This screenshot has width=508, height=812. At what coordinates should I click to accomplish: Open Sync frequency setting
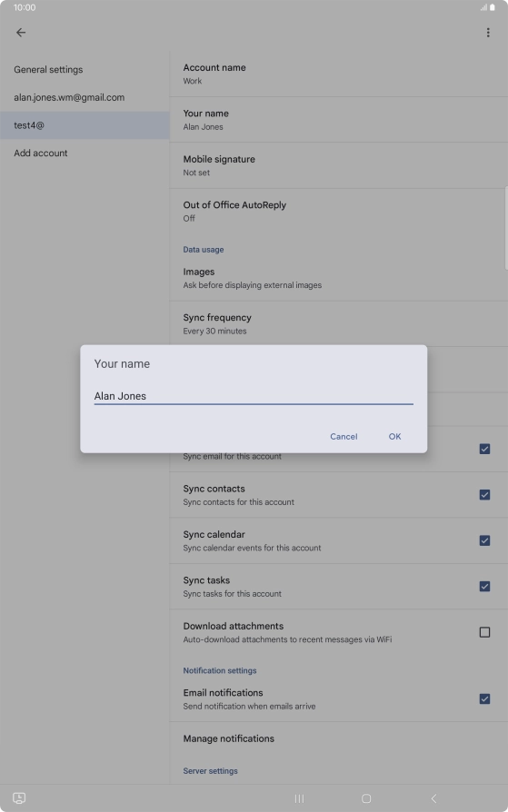pyautogui.click(x=338, y=323)
